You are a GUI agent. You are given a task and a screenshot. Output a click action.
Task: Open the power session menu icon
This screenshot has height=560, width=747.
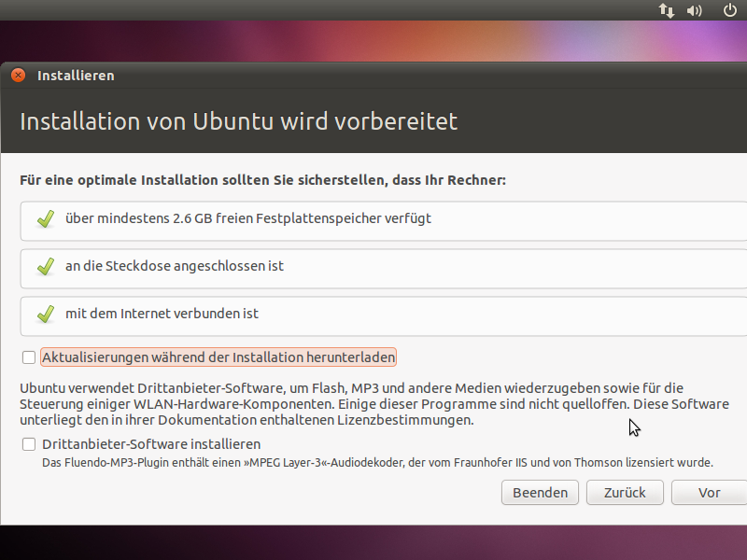click(730, 10)
